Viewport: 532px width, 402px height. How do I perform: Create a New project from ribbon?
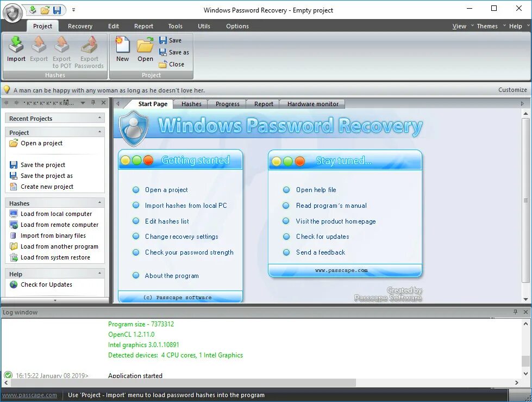pyautogui.click(x=122, y=50)
